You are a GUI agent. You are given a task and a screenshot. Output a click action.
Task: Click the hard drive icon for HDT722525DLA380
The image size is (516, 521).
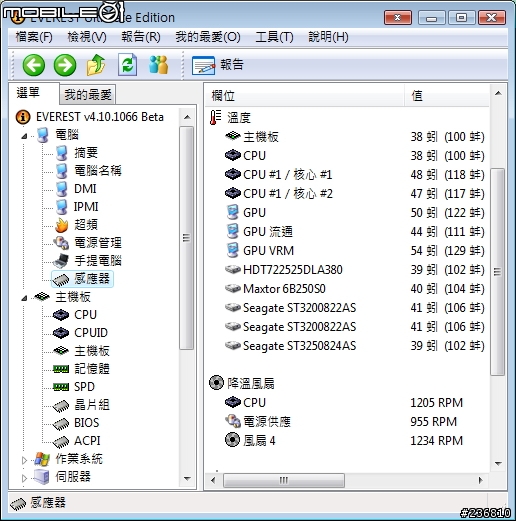point(233,269)
